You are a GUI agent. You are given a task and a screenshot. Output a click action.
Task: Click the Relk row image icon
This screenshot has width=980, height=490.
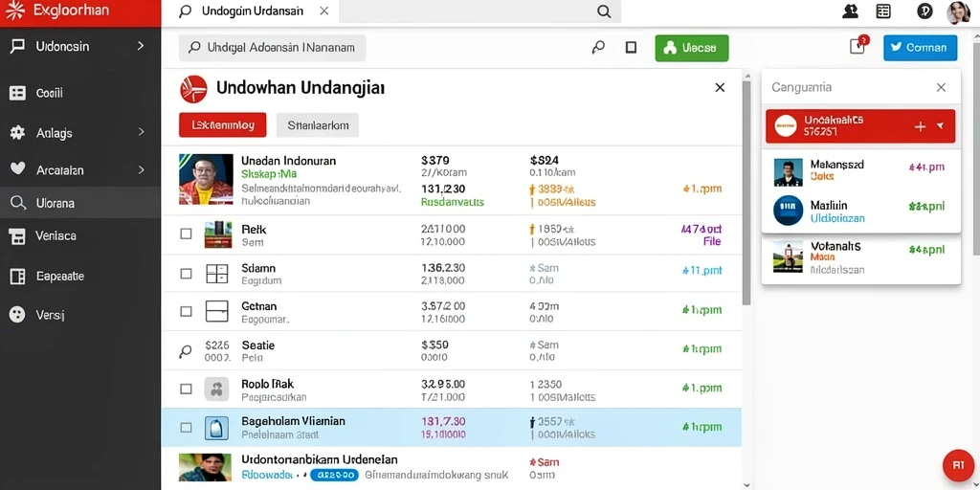218,234
